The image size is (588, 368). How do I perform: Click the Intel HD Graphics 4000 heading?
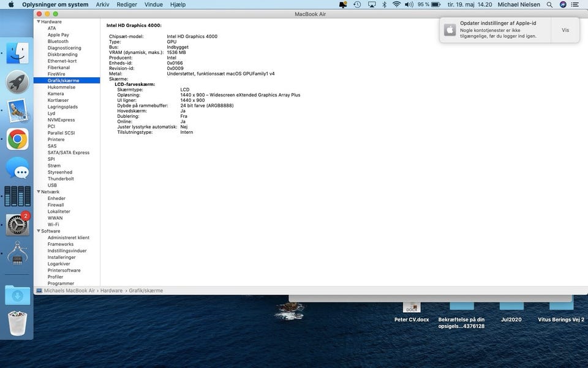point(134,26)
